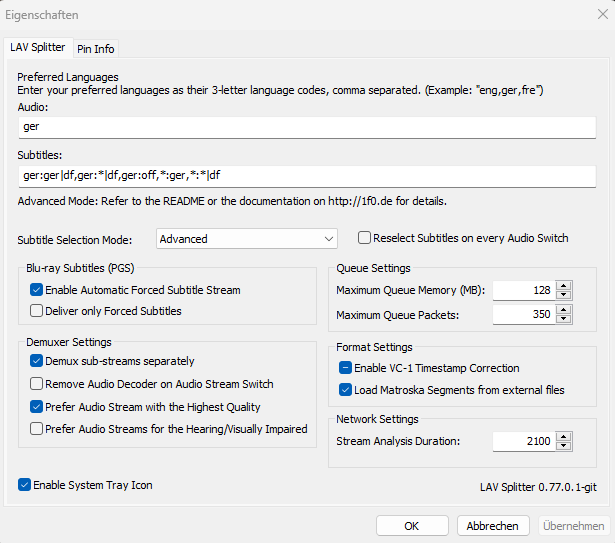This screenshot has height=543, width=615.
Task: Increase Maximum Queue Memory with up arrow
Action: (564, 286)
